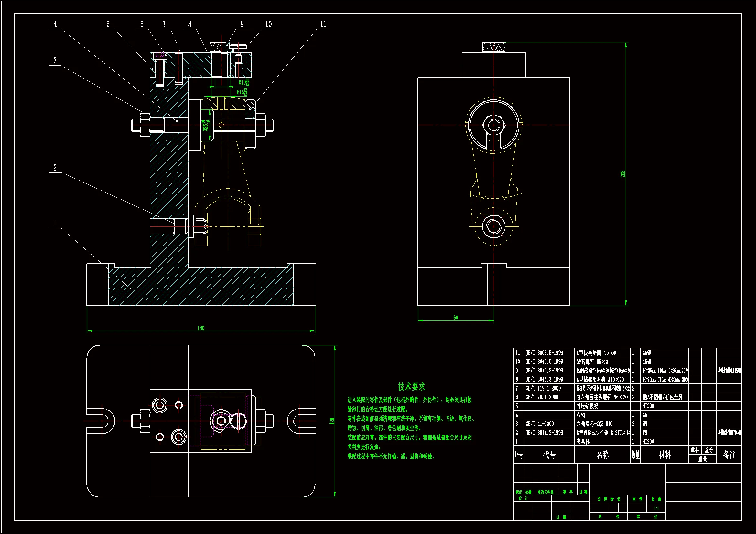Select the 60 dimension in side view
The height and width of the screenshot is (534, 756).
[x=455, y=318]
